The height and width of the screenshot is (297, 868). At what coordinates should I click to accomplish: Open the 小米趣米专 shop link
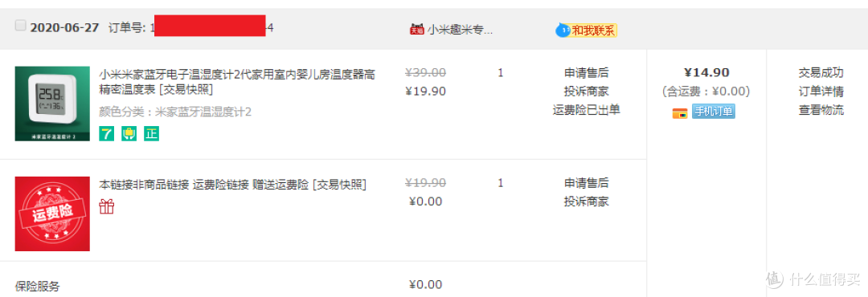click(x=460, y=31)
